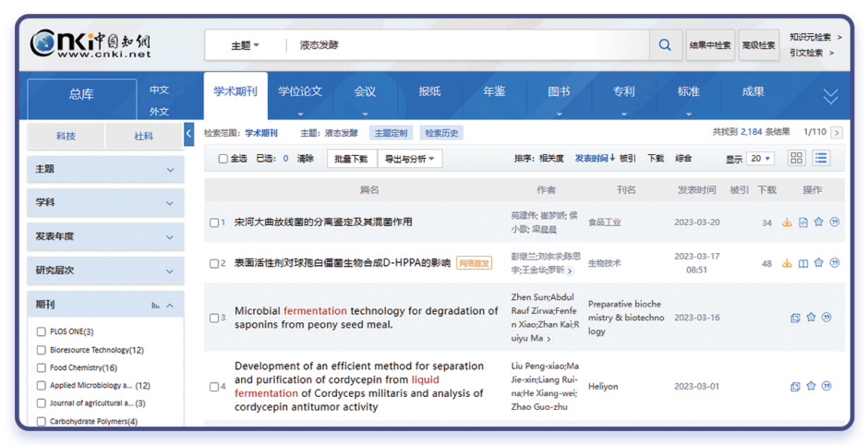Click the 结果中检索 button
868x445 pixels.
[710, 45]
